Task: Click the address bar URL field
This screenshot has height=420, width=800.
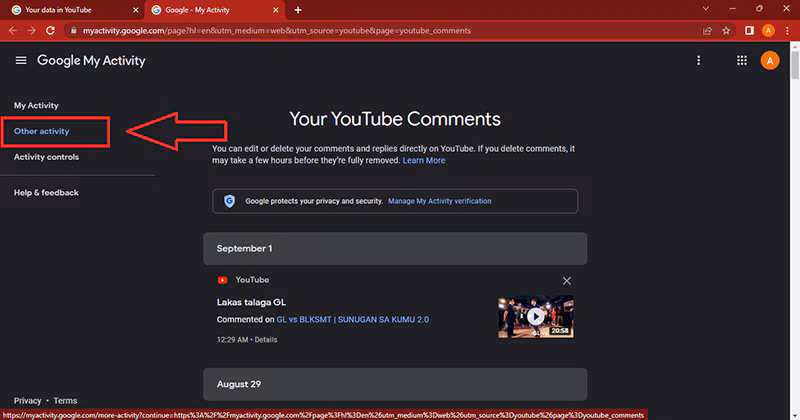Action: 383,31
